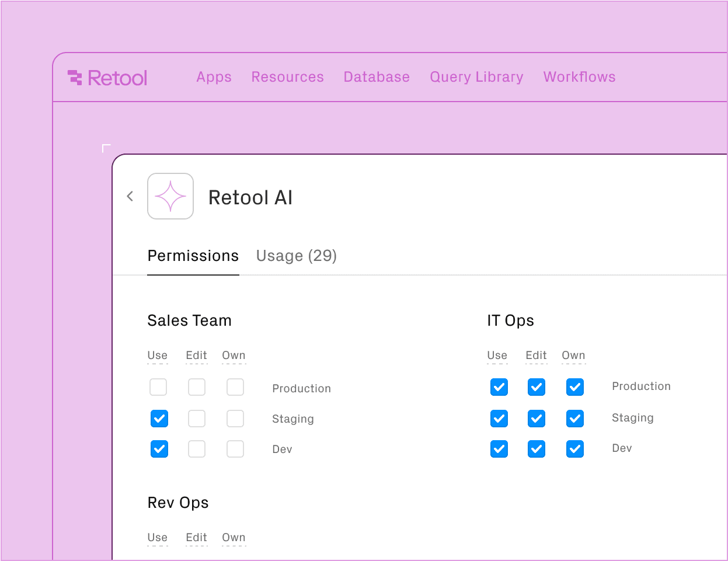Click the Own column header under Sales Team

(x=234, y=355)
